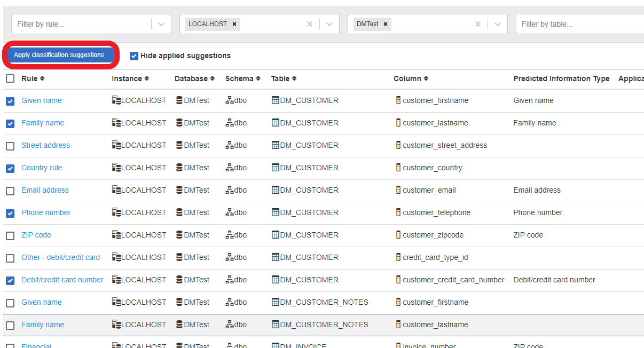644x348 pixels.
Task: Sort by Instance column sort icon
Action: point(147,78)
